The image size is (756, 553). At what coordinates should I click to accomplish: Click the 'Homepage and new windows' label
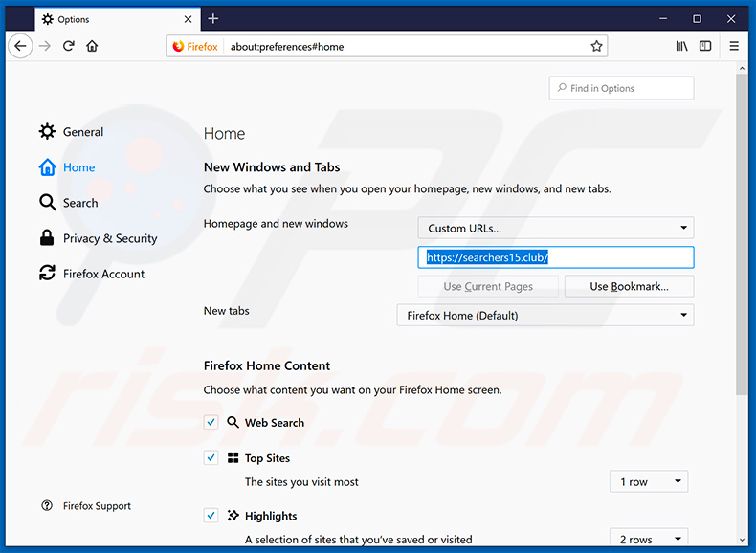[x=276, y=224]
